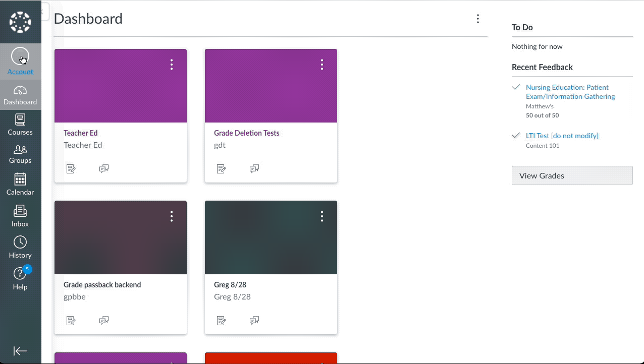Open Teacher Ed discussions icon
The image size is (644, 364).
104,169
